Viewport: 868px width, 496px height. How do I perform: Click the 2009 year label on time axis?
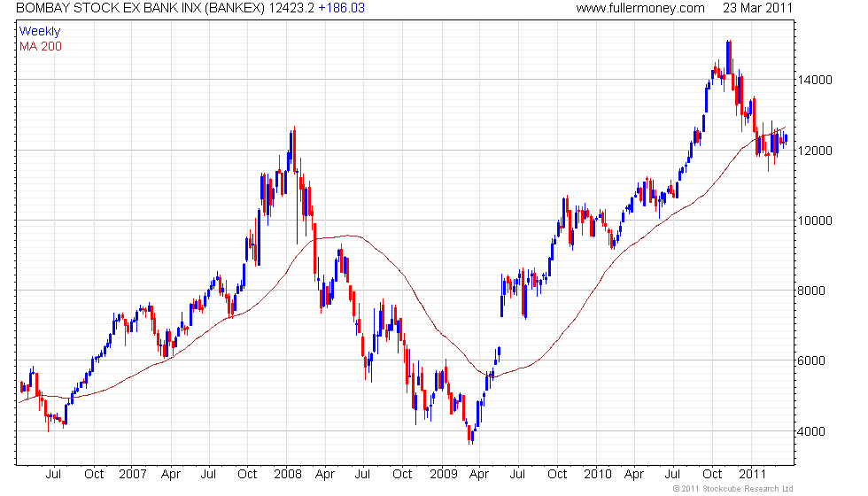(x=444, y=475)
